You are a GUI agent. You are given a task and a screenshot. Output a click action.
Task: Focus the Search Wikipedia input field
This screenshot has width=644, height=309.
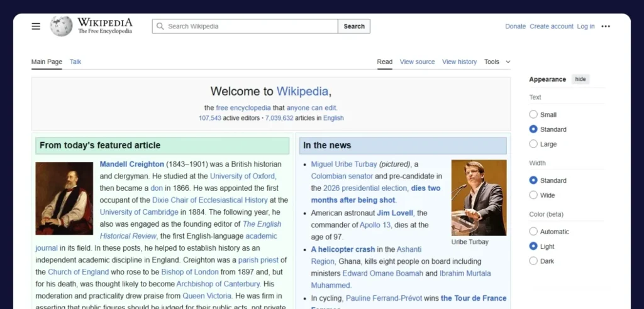[x=245, y=26]
